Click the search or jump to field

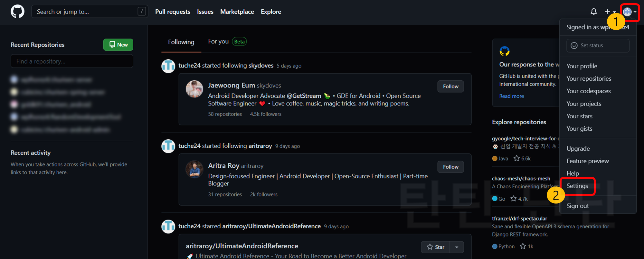click(x=90, y=12)
